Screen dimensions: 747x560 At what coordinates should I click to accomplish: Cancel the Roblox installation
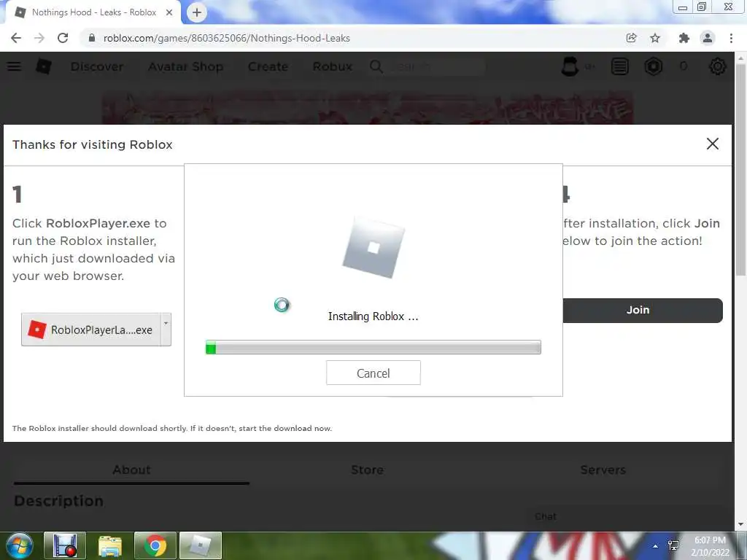[373, 373]
